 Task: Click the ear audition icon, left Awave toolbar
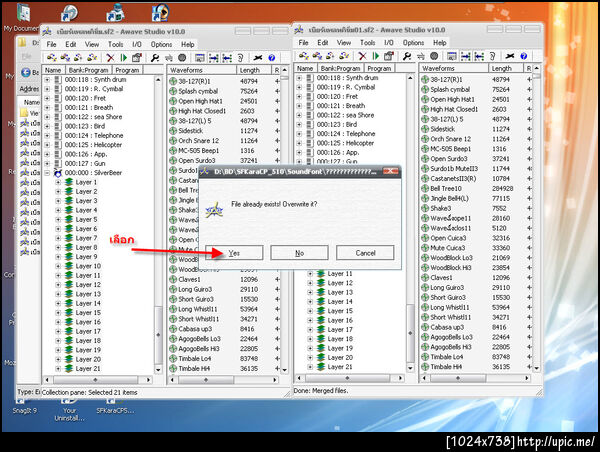[240, 58]
